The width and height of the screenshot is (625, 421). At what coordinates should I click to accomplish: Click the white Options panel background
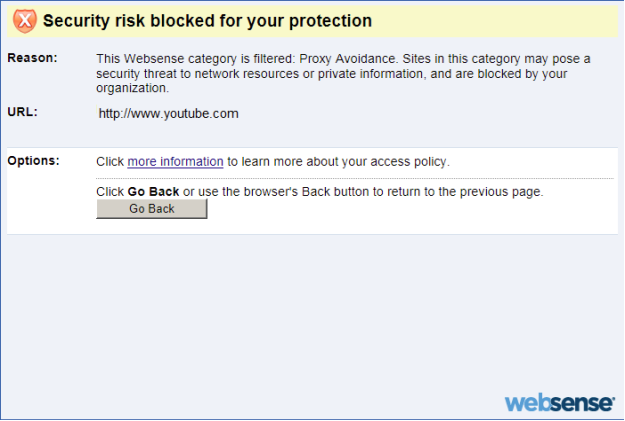click(x=399, y=215)
